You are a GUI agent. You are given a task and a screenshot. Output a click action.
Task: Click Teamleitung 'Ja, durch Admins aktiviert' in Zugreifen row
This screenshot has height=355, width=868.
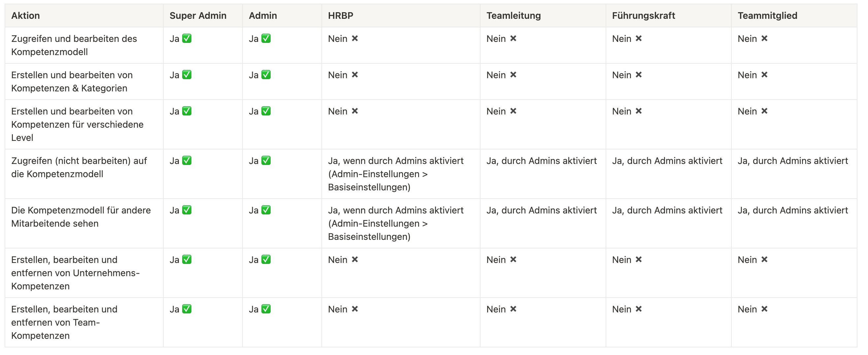click(542, 161)
